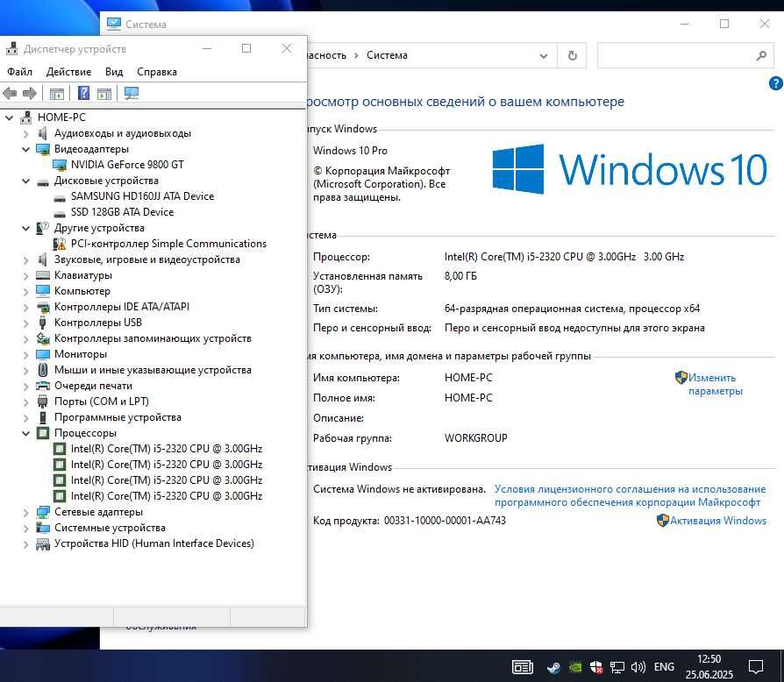Open the notification center icon
The height and width of the screenshot is (682, 784).
756,667
